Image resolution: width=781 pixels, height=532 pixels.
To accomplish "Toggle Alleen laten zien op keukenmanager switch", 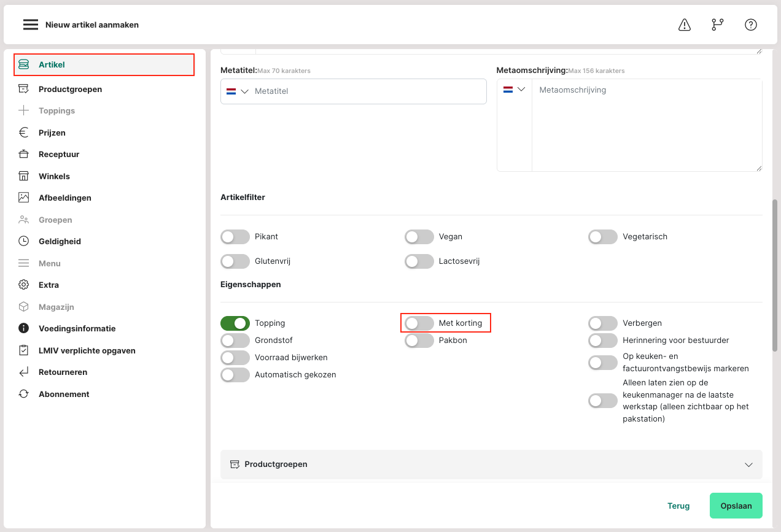I will [x=603, y=401].
